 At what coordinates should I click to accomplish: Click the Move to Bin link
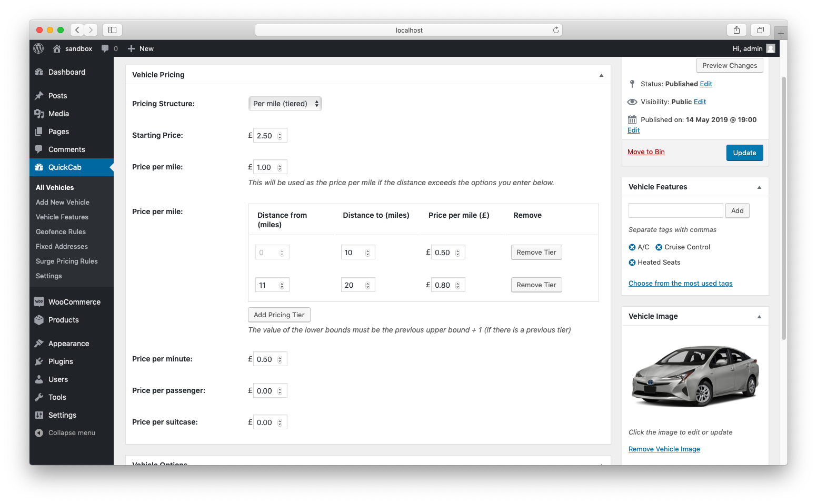646,152
